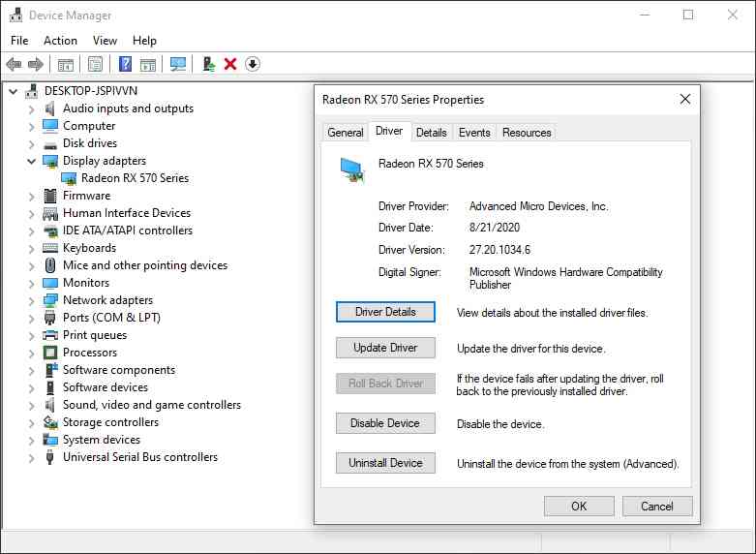Screen dimensions: 756x554
Task: Click the Action Pane toolbar icon
Action: (x=148, y=64)
